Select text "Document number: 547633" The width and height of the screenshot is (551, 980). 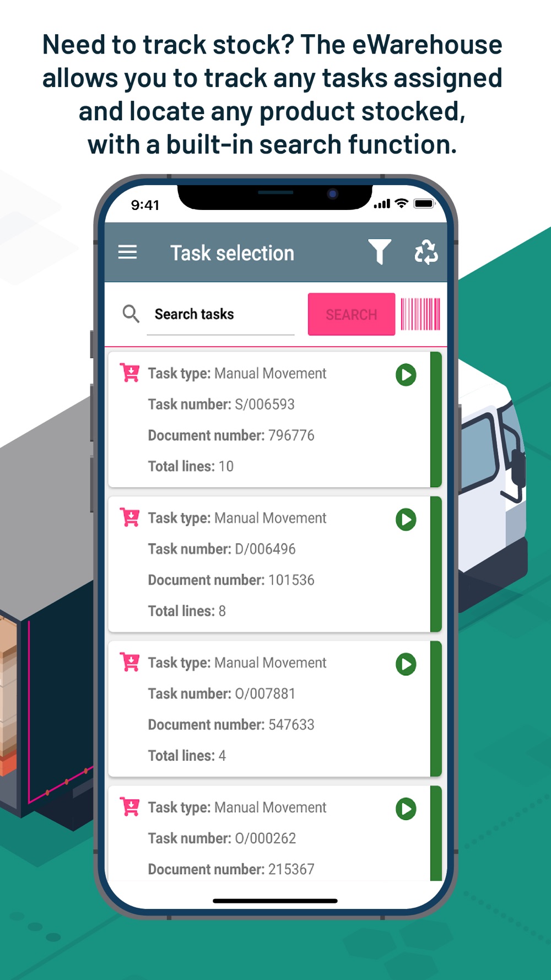pyautogui.click(x=231, y=724)
